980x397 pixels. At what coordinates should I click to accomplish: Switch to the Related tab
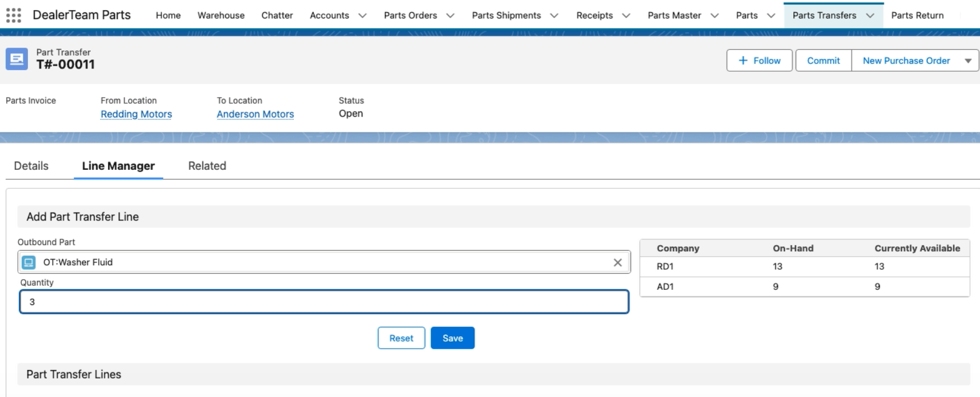[x=207, y=166]
